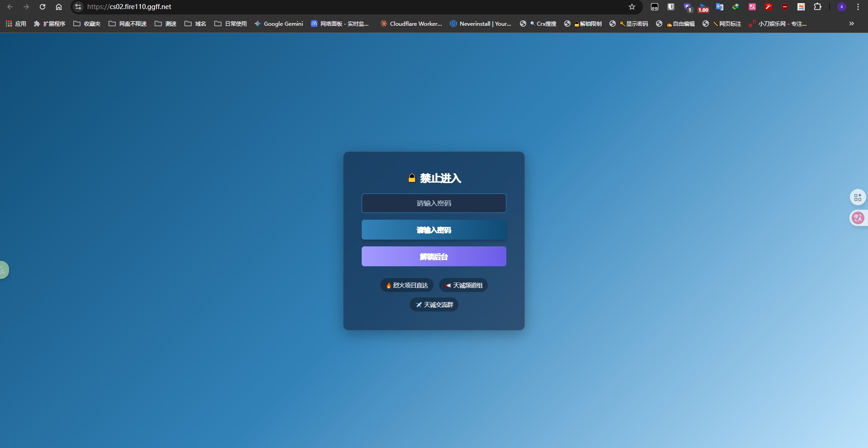868x448 pixels.
Task: Open the Chrome three-dot menu
Action: click(x=858, y=7)
